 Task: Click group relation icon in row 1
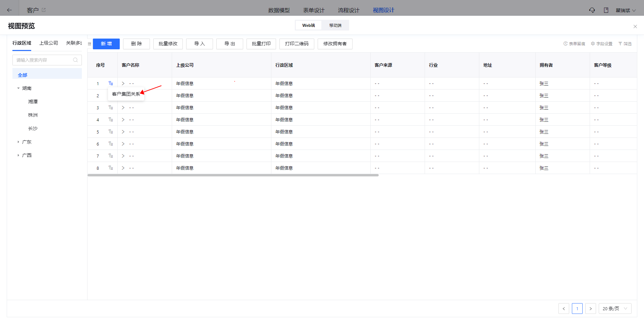(111, 83)
